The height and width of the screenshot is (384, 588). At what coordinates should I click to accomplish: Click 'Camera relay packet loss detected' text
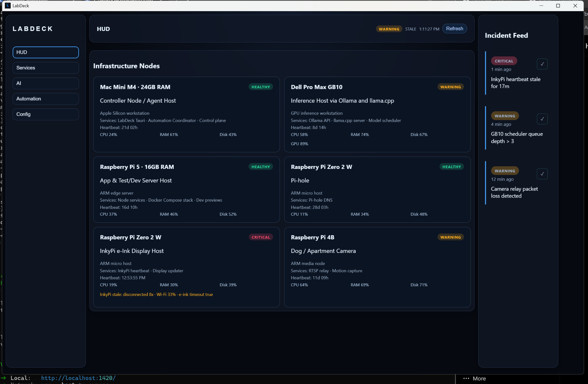tap(514, 192)
